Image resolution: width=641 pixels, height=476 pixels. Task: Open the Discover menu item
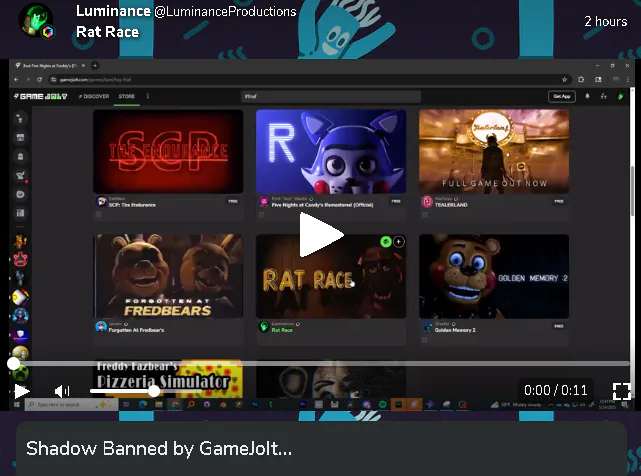tap(94, 97)
